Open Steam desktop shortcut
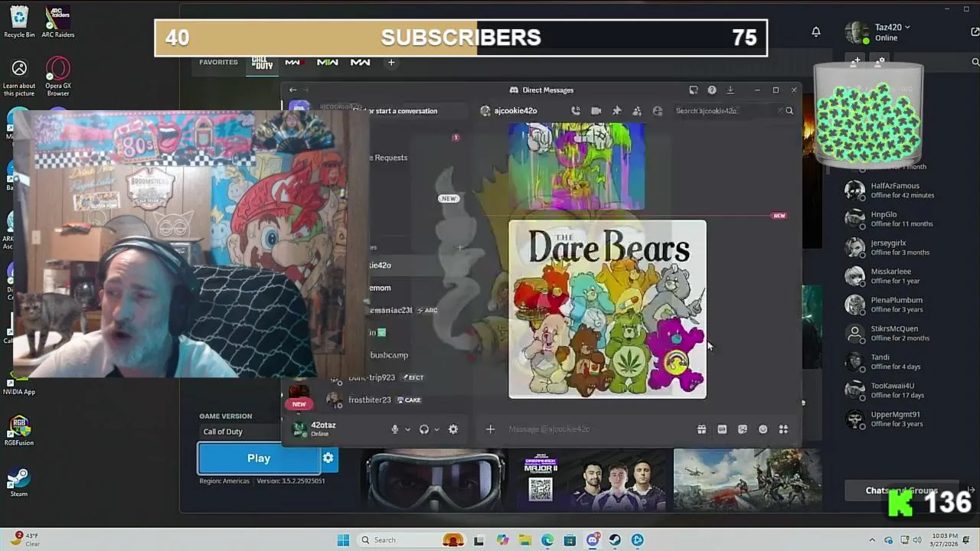980x551 pixels. [19, 483]
